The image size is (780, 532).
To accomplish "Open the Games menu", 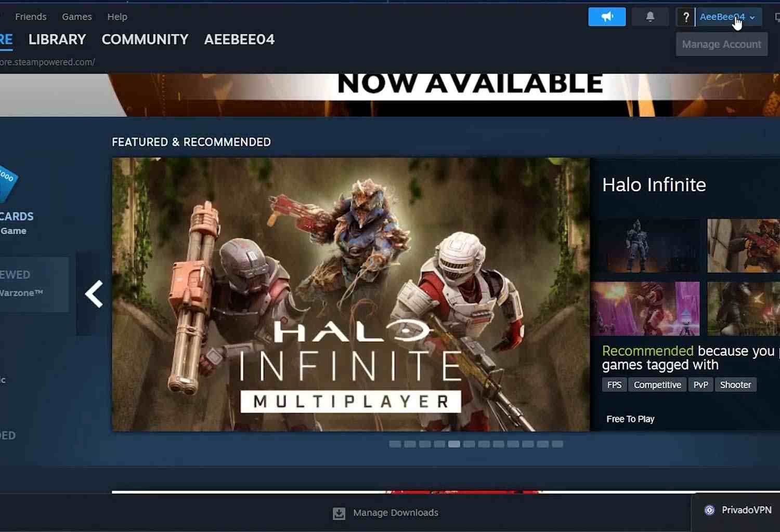I will pyautogui.click(x=77, y=17).
